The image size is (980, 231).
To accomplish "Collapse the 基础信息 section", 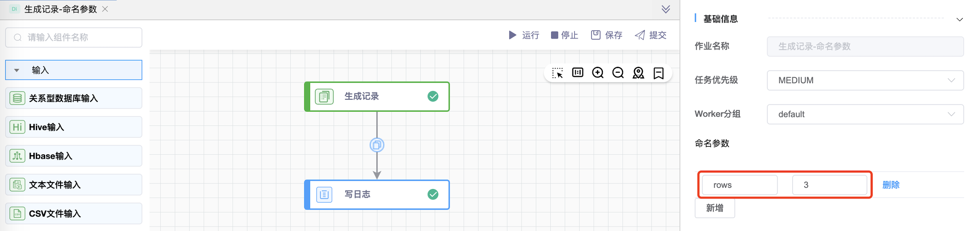I will pos(960,19).
